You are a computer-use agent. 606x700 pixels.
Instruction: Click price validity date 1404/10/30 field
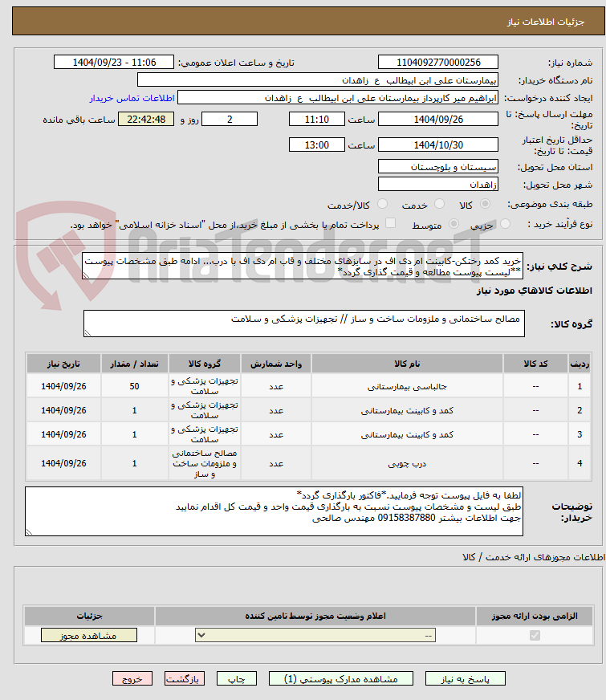438,145
